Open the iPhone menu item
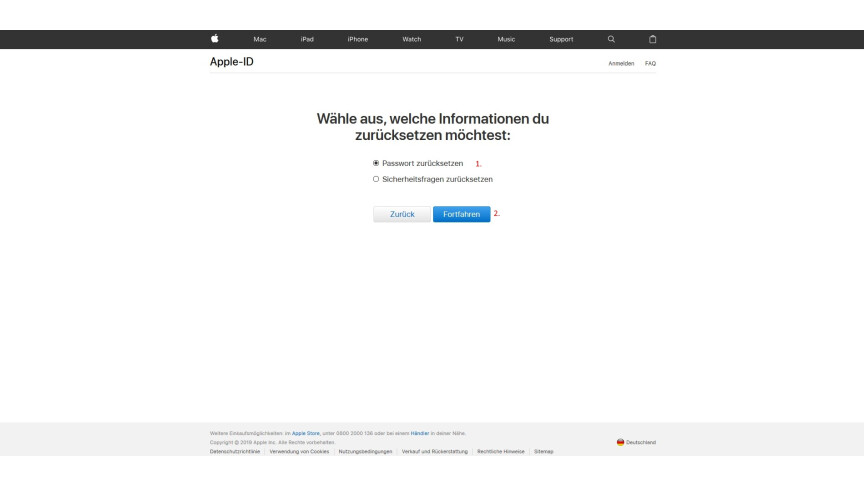Viewport: 864px width, 486px height. tap(358, 39)
